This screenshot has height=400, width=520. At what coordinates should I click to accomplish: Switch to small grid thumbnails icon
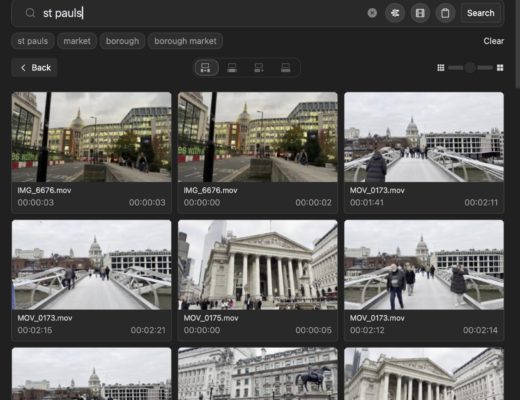coord(441,68)
